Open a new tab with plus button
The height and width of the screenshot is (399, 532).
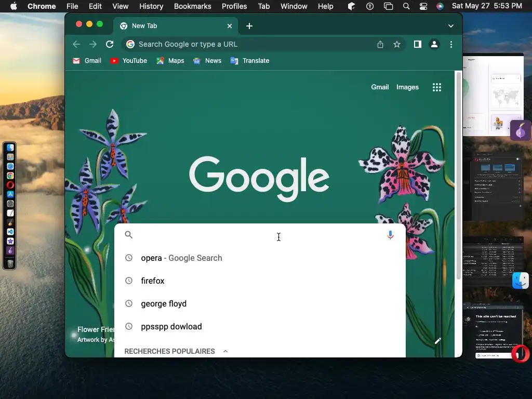[249, 26]
